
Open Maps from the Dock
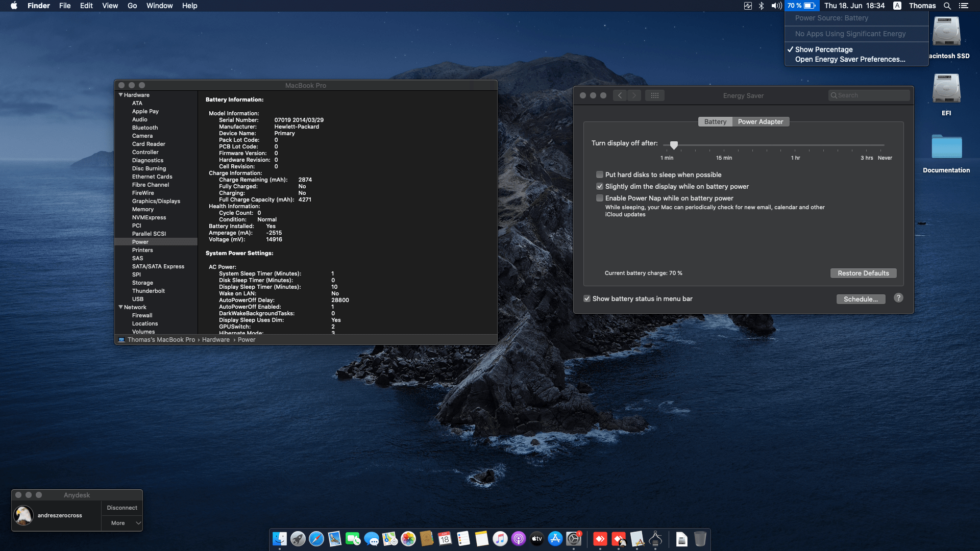pos(390,539)
